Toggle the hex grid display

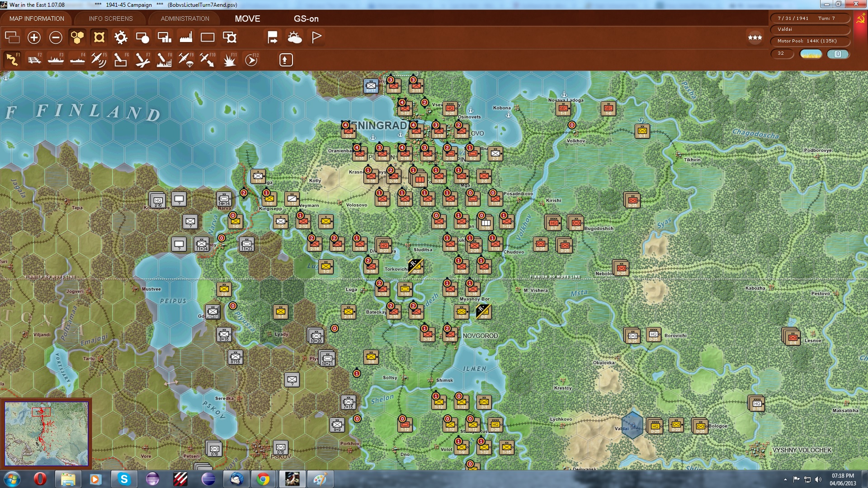coord(77,37)
